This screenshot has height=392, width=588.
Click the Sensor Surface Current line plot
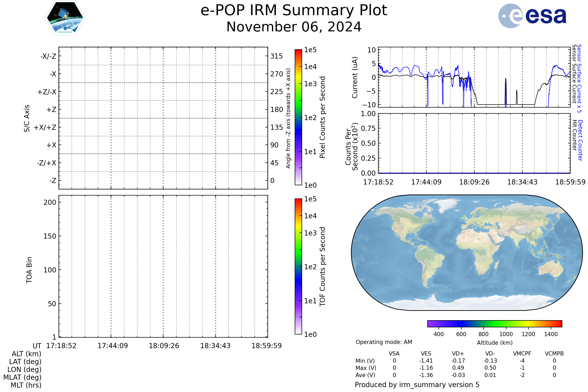coord(474,77)
